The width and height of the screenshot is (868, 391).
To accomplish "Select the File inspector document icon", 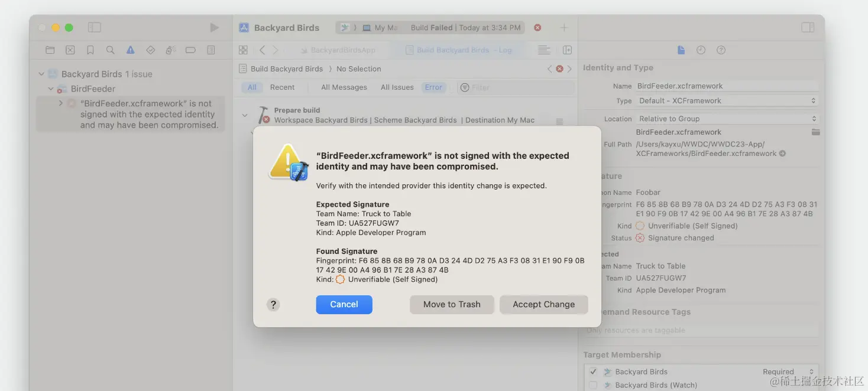I will (681, 50).
